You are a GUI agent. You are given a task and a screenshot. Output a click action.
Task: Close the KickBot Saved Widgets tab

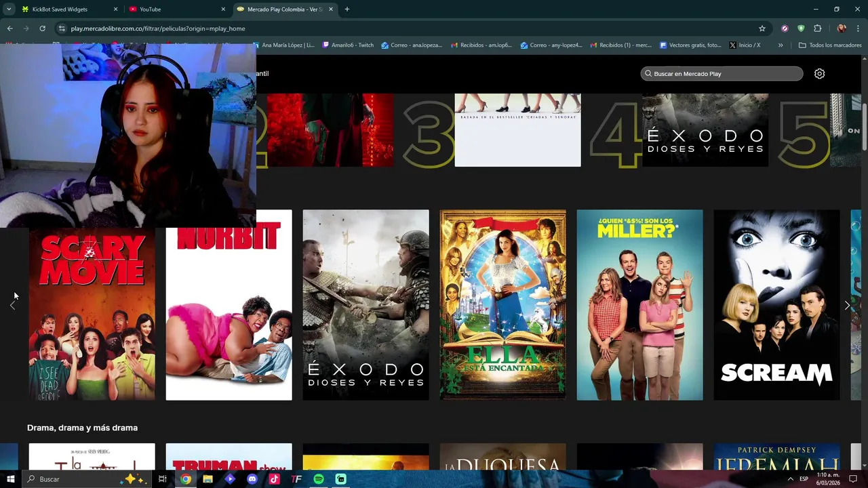click(x=115, y=9)
